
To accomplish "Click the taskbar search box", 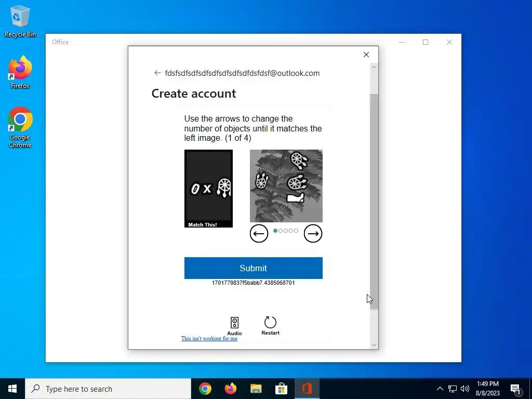I will tap(108, 389).
